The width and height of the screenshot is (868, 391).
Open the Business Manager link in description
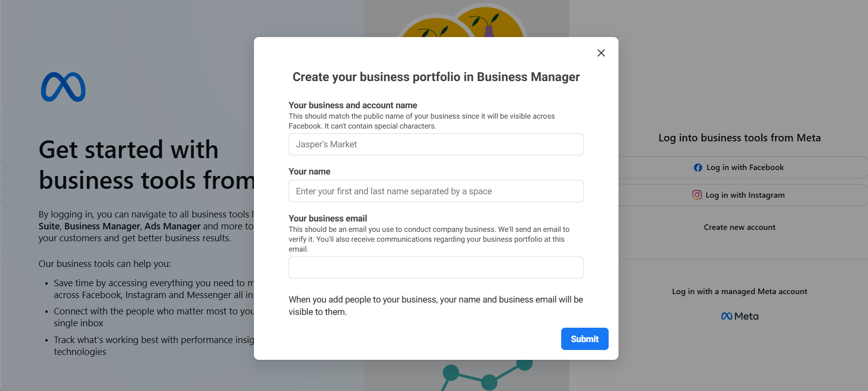pos(102,226)
